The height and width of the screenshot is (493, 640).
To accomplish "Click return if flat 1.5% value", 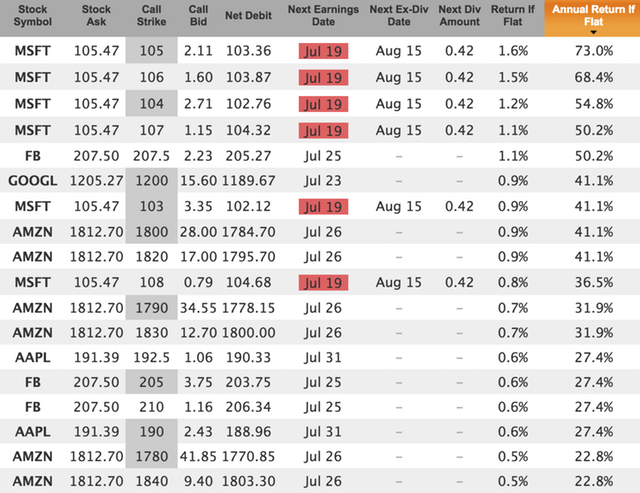I will (513, 77).
